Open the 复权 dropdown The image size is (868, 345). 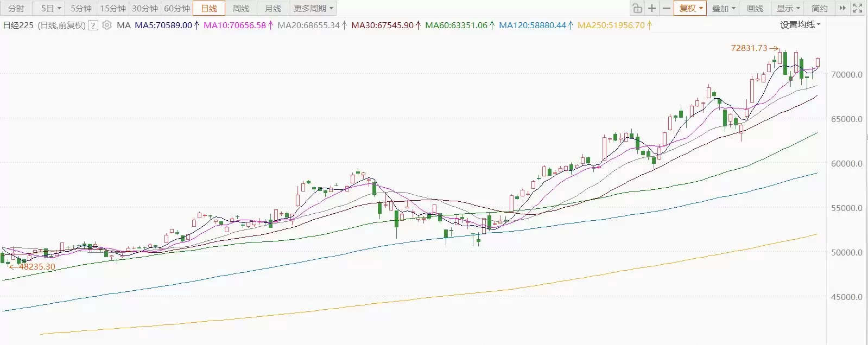[x=690, y=8]
